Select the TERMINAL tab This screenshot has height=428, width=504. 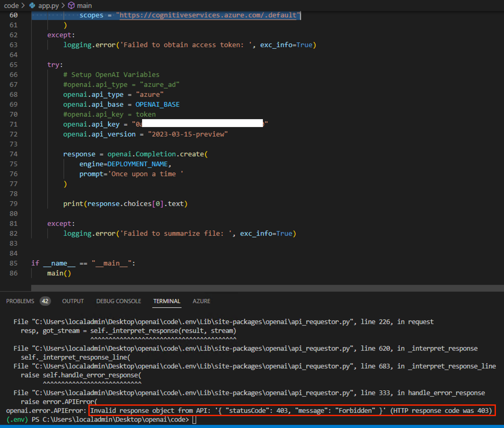[x=167, y=301]
